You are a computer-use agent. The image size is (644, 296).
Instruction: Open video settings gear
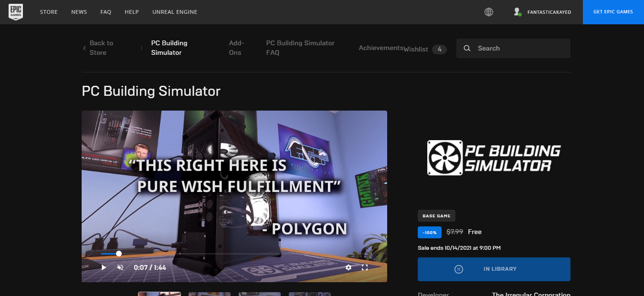[x=348, y=267]
